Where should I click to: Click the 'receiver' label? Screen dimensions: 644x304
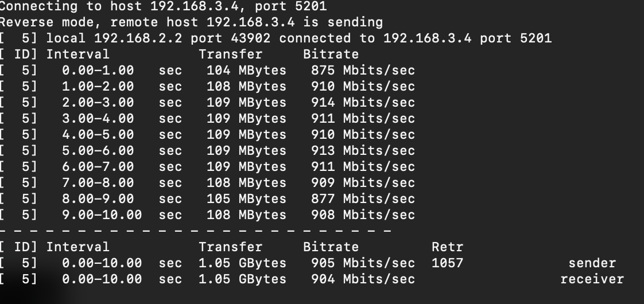[x=592, y=279]
